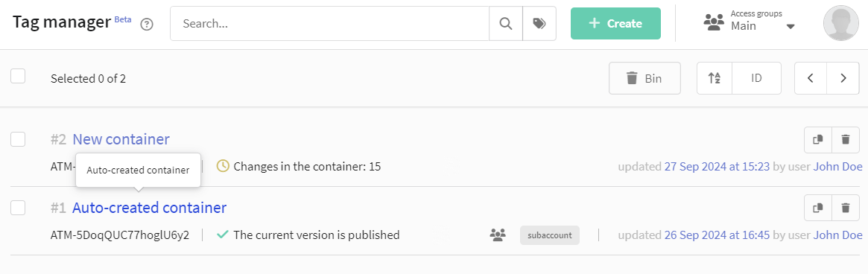This screenshot has height=274, width=868.
Task: Tick the select-all checkbox
Action: tap(19, 77)
